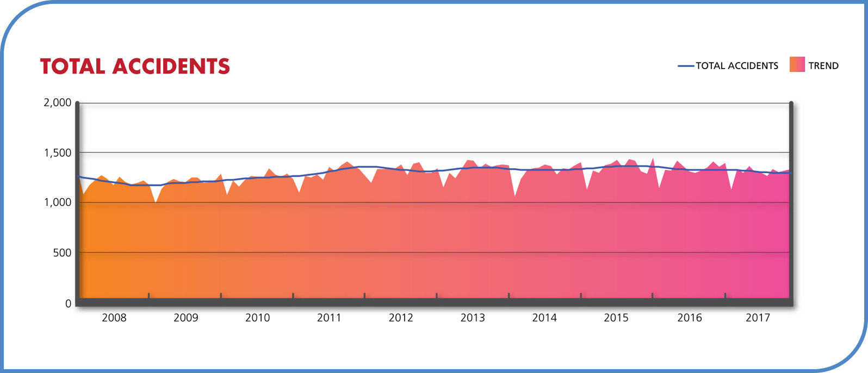Click the 2,000 y-axis label
This screenshot has width=868, height=373.
(x=57, y=102)
